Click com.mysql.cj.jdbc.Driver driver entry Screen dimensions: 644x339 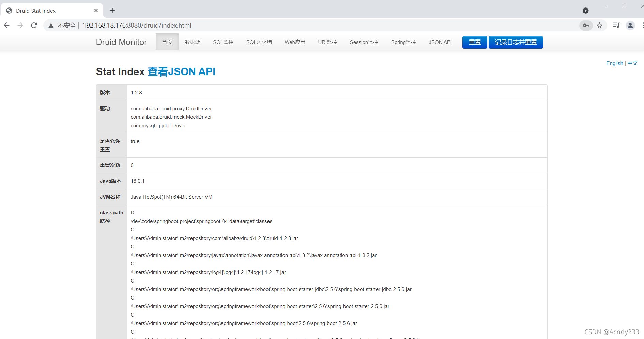158,126
